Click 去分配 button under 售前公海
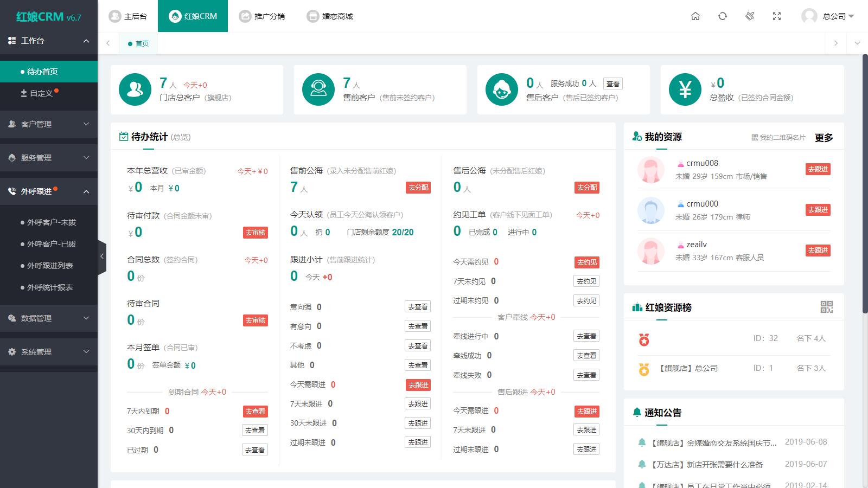Screen dimensions: 868x488 coord(418,188)
